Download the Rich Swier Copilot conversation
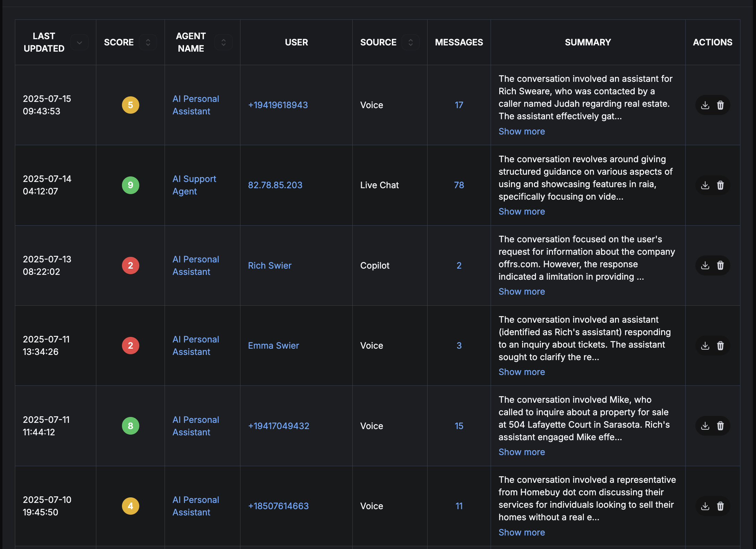 [x=705, y=265]
